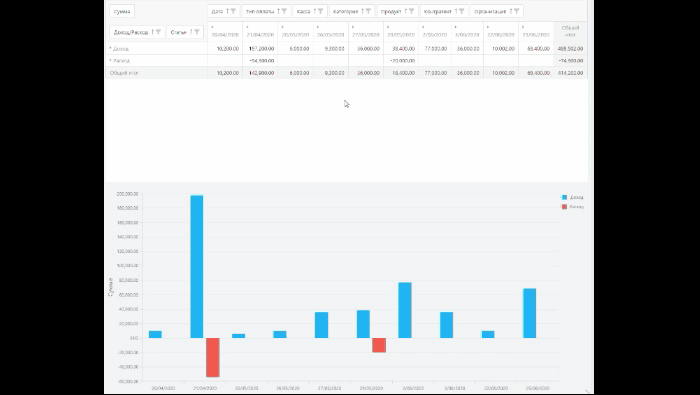Toggle the sort arrow on the Продукт field
This screenshot has height=395, width=700.
pyautogui.click(x=405, y=11)
